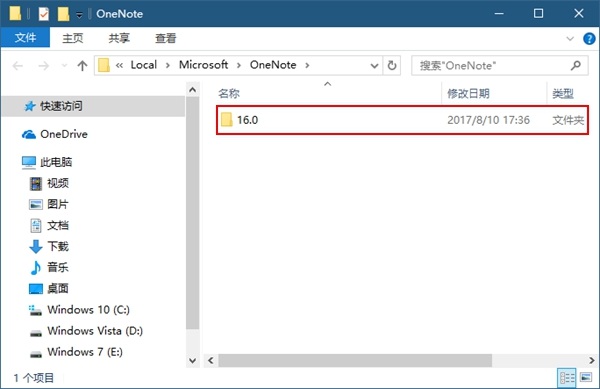The image size is (600, 389).
Task: Switch to details view in status bar
Action: pyautogui.click(x=566, y=378)
